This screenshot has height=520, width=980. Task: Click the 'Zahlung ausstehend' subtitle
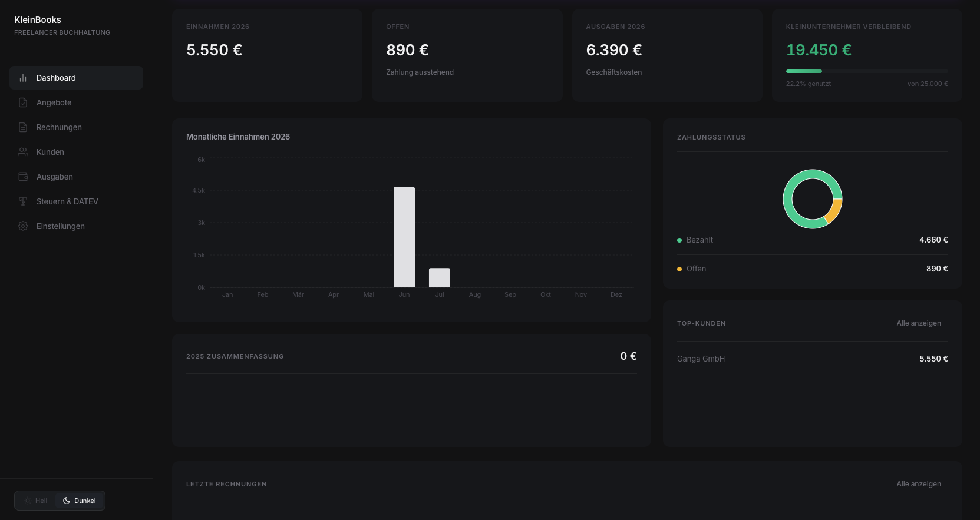click(x=420, y=72)
